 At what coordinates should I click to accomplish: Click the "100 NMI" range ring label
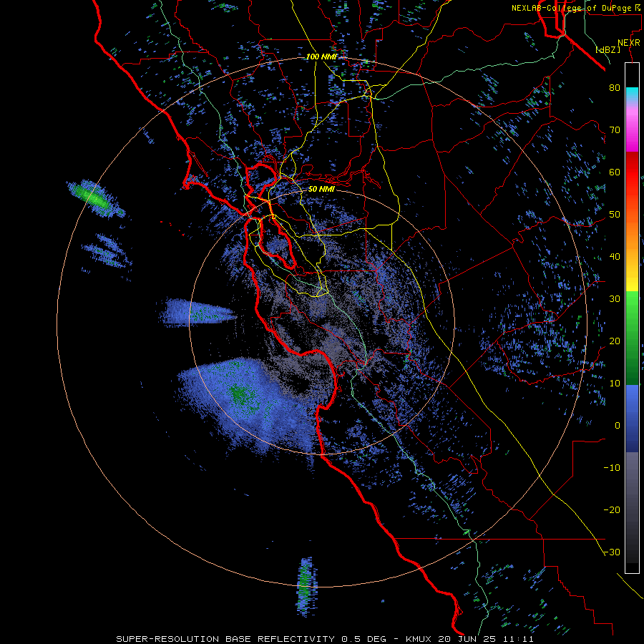tap(321, 57)
